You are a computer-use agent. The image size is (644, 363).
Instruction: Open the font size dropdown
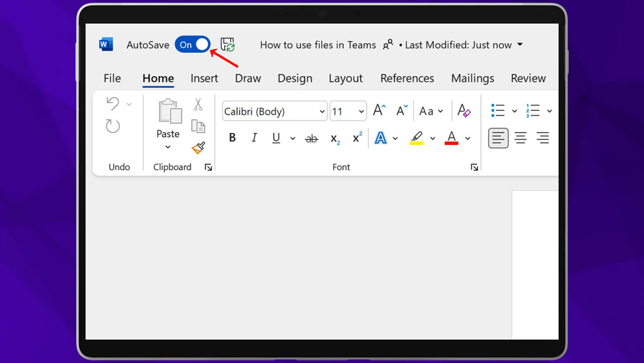361,112
